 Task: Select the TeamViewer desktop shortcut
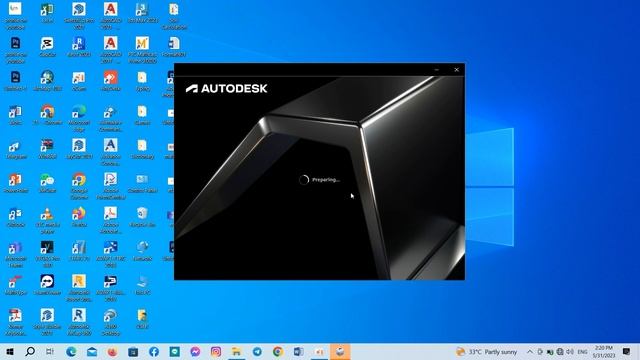click(x=47, y=285)
